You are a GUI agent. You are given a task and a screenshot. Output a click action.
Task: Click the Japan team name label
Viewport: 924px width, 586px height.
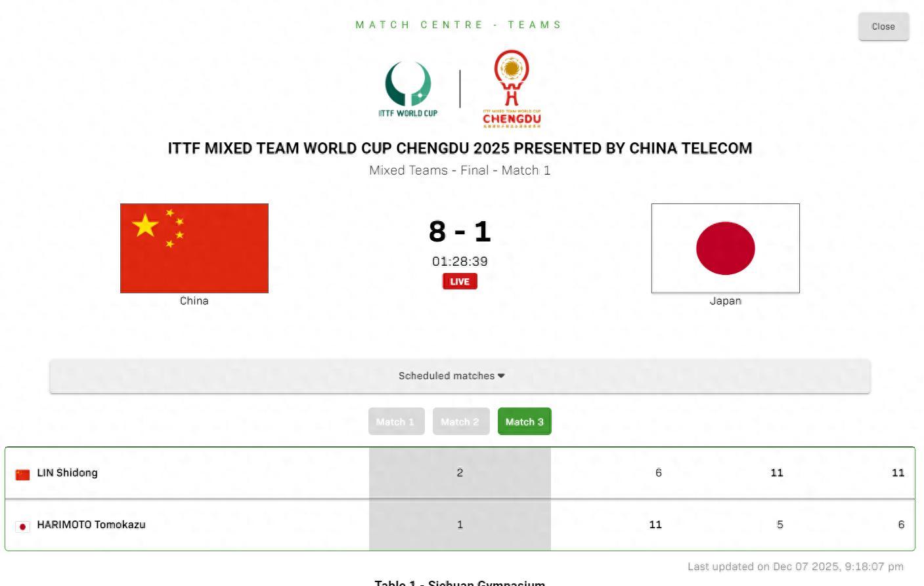pos(725,301)
